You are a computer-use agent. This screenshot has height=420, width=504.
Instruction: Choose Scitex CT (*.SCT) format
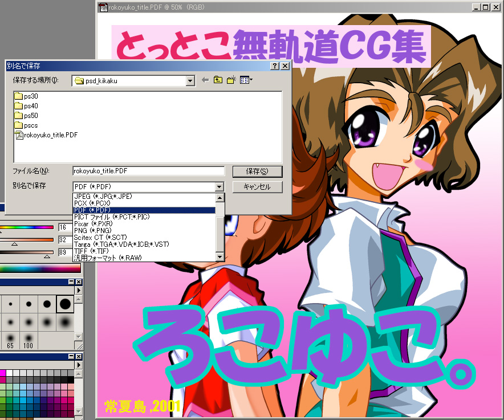click(x=144, y=238)
